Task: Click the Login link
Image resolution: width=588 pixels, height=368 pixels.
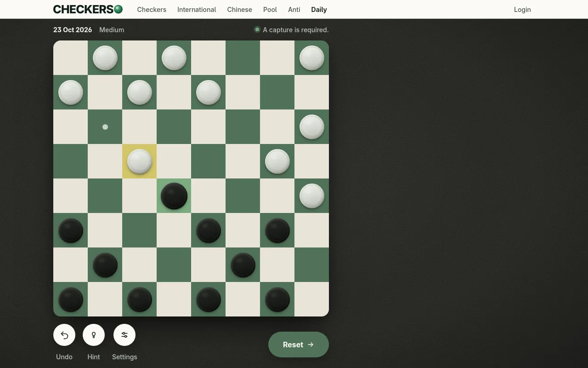Action: [522, 9]
